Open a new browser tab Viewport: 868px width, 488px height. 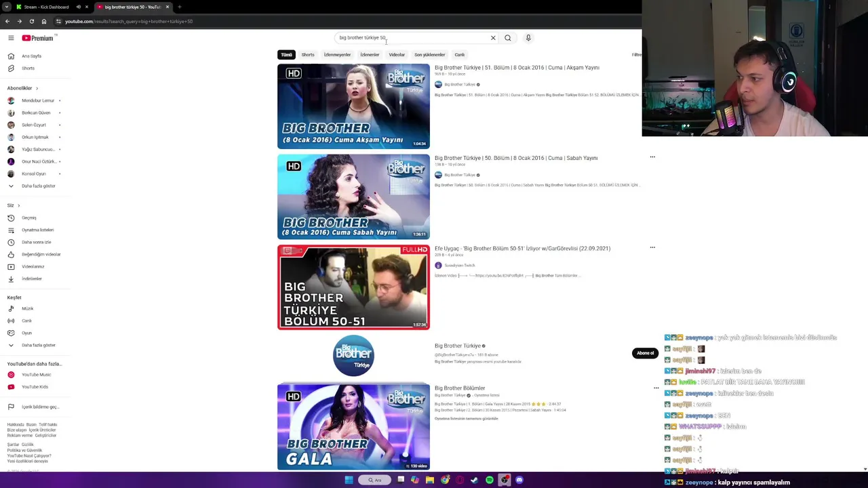[x=179, y=7]
